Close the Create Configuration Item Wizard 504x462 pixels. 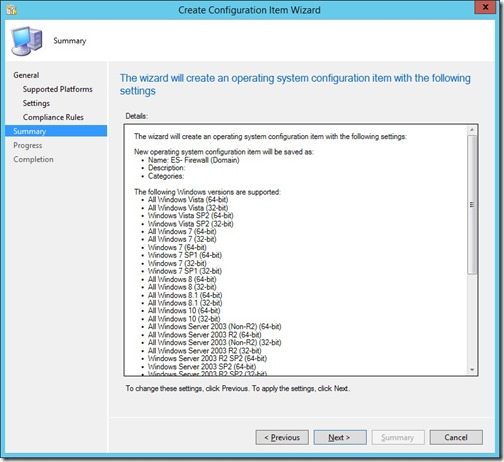tap(486, 7)
